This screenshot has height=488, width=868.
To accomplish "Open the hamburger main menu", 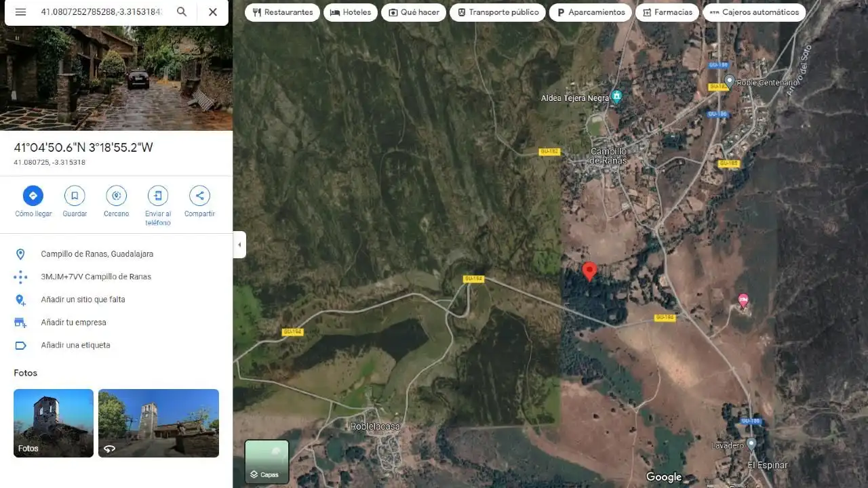I will [x=20, y=12].
